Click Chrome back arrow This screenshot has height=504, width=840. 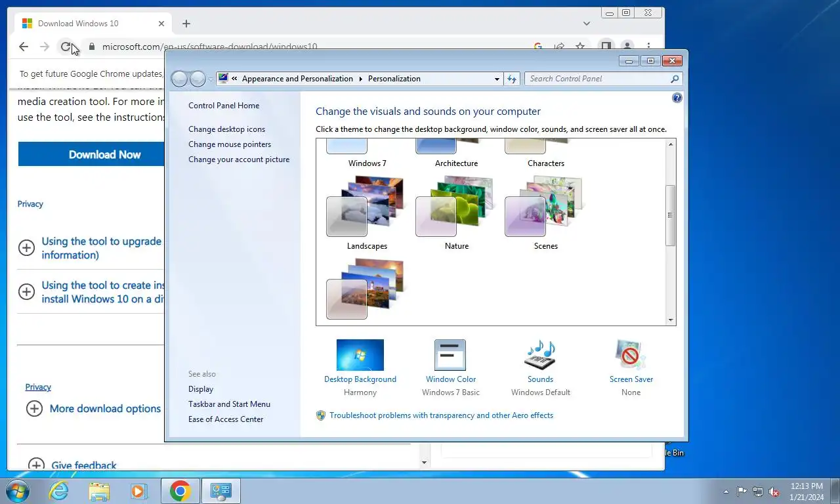point(24,47)
